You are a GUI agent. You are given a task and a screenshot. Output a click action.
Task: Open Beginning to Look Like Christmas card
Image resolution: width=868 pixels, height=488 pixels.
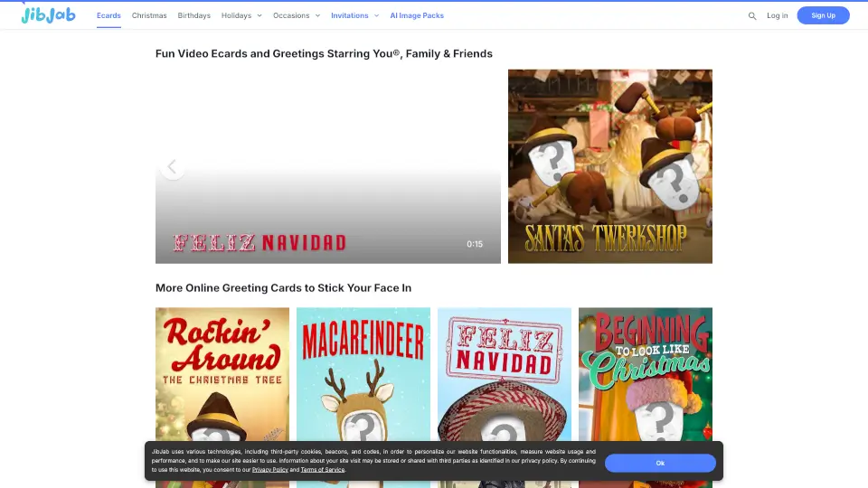pos(646,380)
